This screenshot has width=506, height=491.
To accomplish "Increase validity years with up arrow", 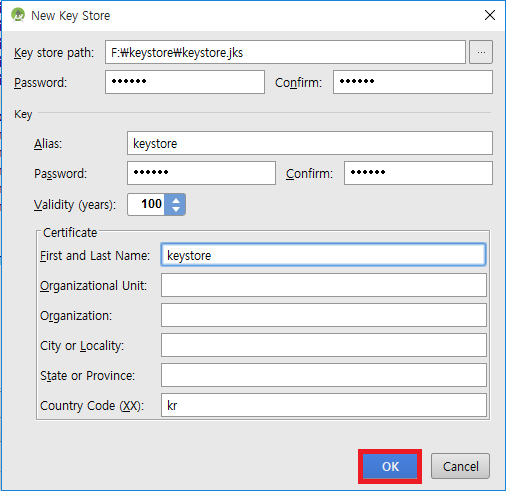I will (x=176, y=200).
